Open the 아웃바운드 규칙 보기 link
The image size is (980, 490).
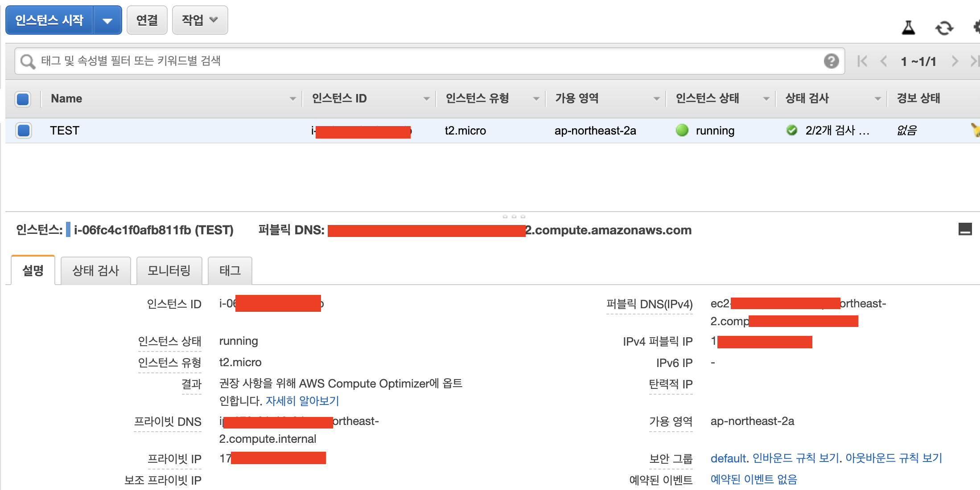(x=894, y=458)
